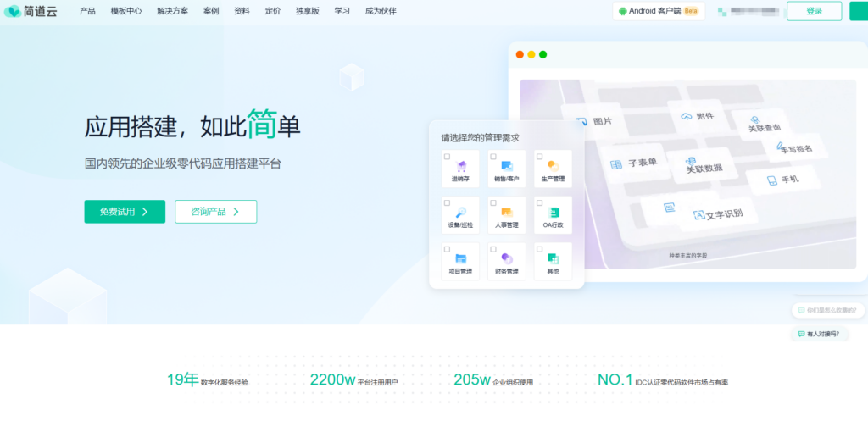Click the subtitle 国内领先的企业级零代码应用搭建平台
Viewport: 868px width, 421px height.
[183, 163]
